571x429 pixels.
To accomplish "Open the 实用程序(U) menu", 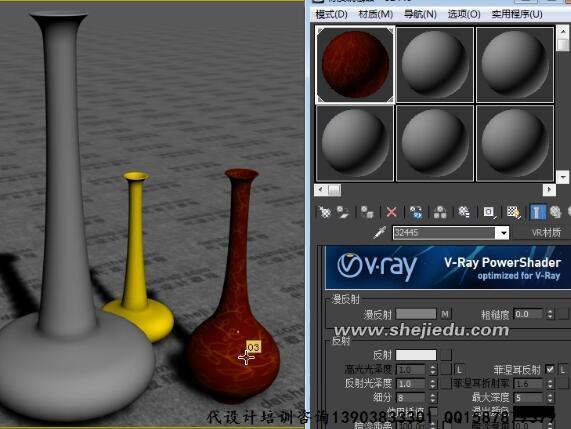I will (x=517, y=14).
